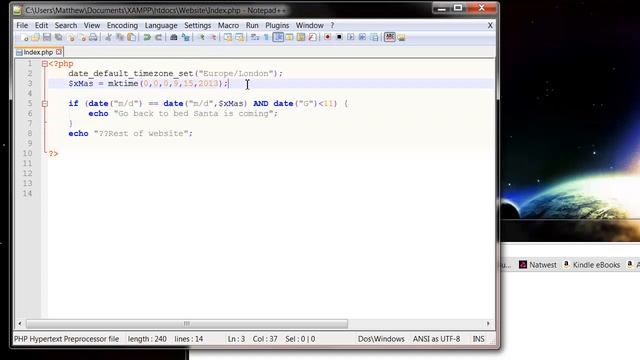Click the Cut scissors icon
The height and width of the screenshot is (360, 640).
click(108, 38)
